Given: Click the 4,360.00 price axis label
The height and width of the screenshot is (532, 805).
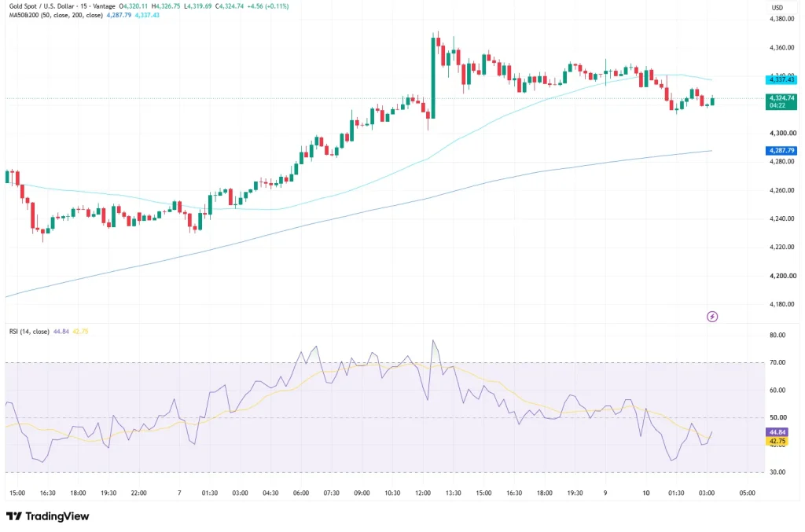Looking at the screenshot, I should click(x=782, y=48).
